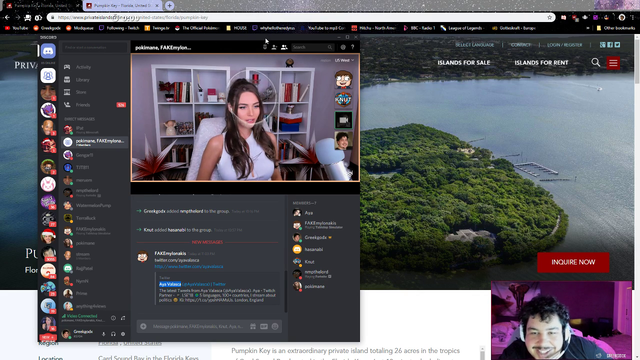The width and height of the screenshot is (640, 360).
Task: Click the connection info icon beside Video Connected
Action: pyautogui.click(x=113, y=318)
